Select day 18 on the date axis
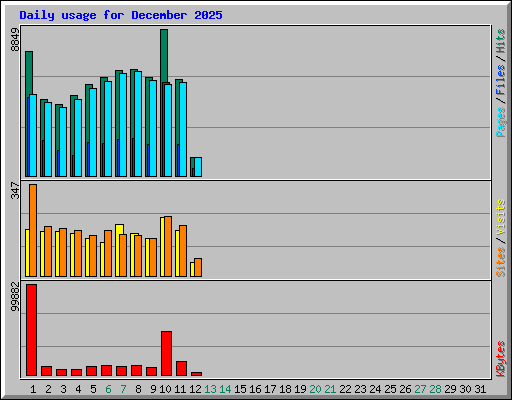 285,389
